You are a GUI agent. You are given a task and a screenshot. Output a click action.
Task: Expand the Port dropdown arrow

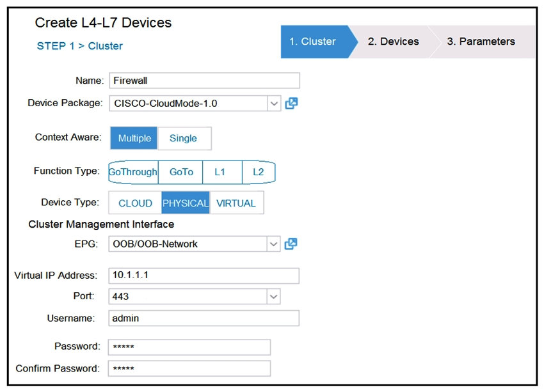(x=273, y=297)
